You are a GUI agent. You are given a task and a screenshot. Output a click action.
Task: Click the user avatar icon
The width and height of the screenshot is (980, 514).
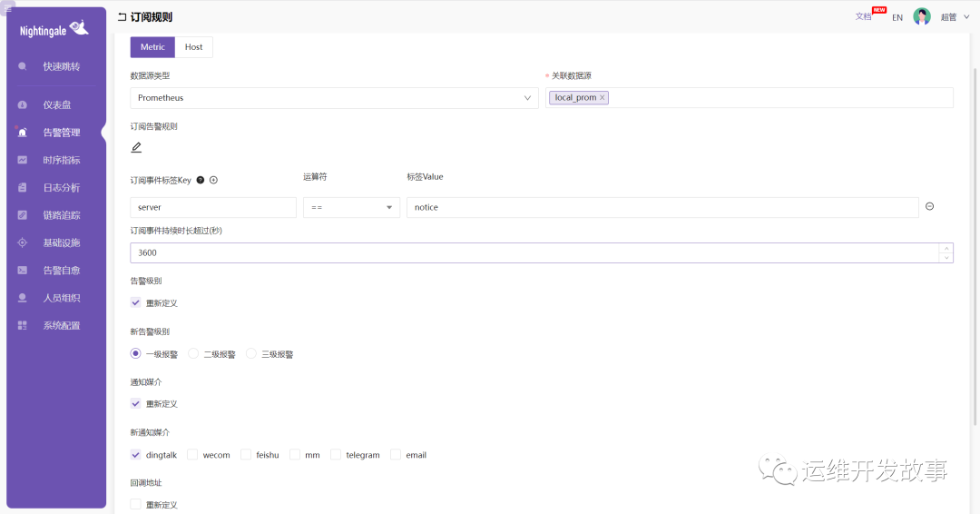(x=922, y=17)
